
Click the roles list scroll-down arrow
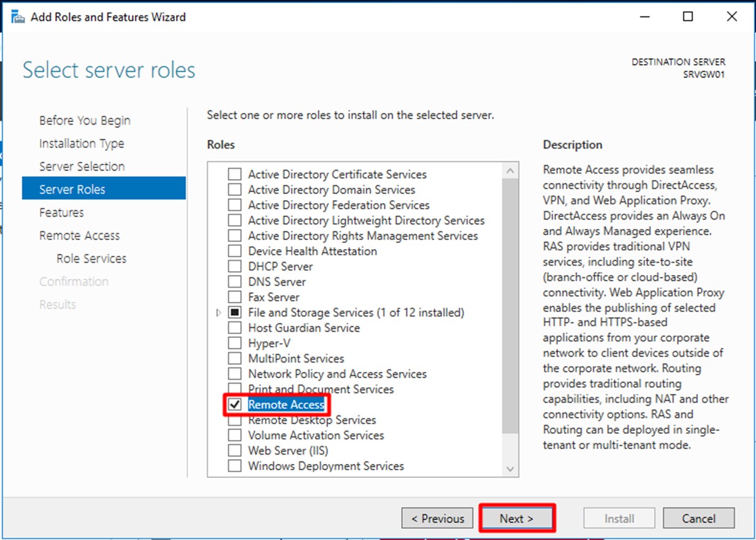510,469
